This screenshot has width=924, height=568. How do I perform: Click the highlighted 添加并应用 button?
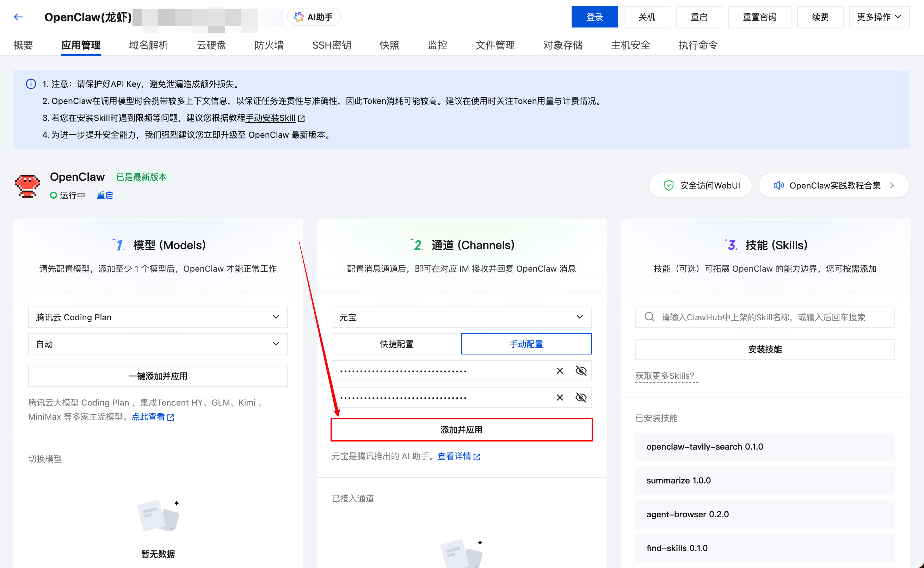[462, 430]
